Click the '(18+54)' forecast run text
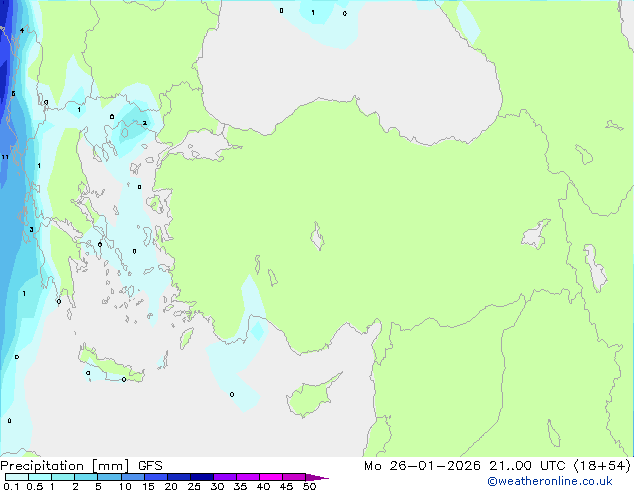634x490 pixels. tap(602, 466)
